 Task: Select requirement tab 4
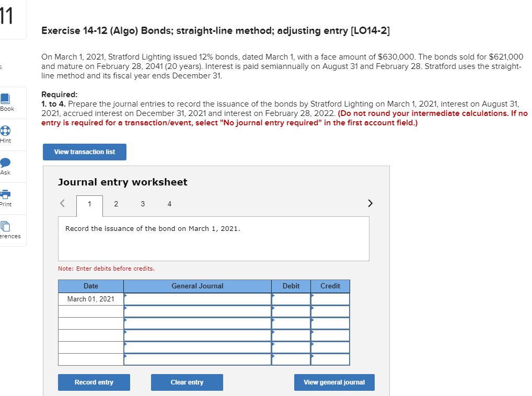(x=169, y=204)
